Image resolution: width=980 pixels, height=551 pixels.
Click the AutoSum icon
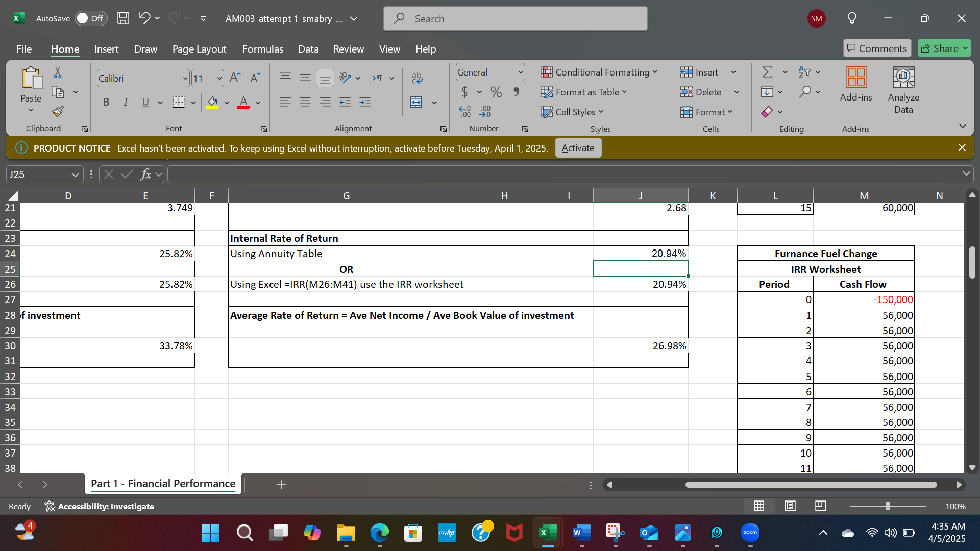(x=768, y=72)
